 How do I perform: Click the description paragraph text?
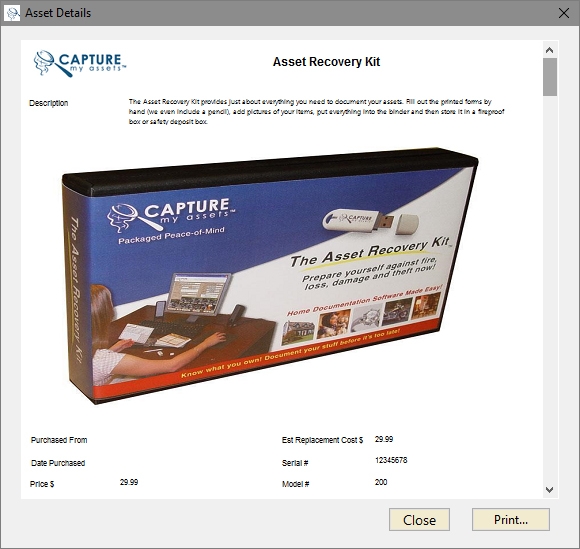[316, 111]
